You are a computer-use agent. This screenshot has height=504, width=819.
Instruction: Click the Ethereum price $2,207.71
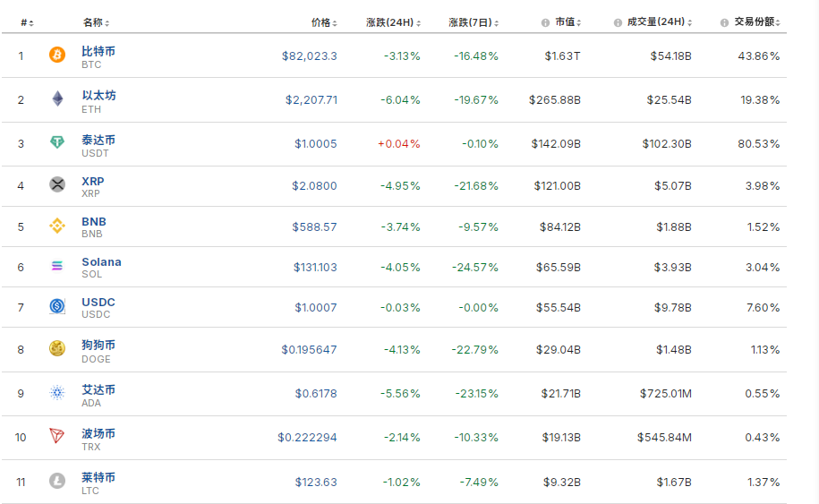click(311, 99)
